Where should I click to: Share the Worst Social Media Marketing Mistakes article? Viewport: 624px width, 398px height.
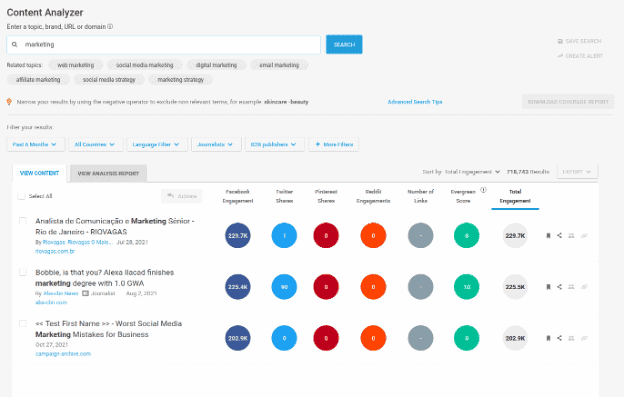click(x=559, y=338)
